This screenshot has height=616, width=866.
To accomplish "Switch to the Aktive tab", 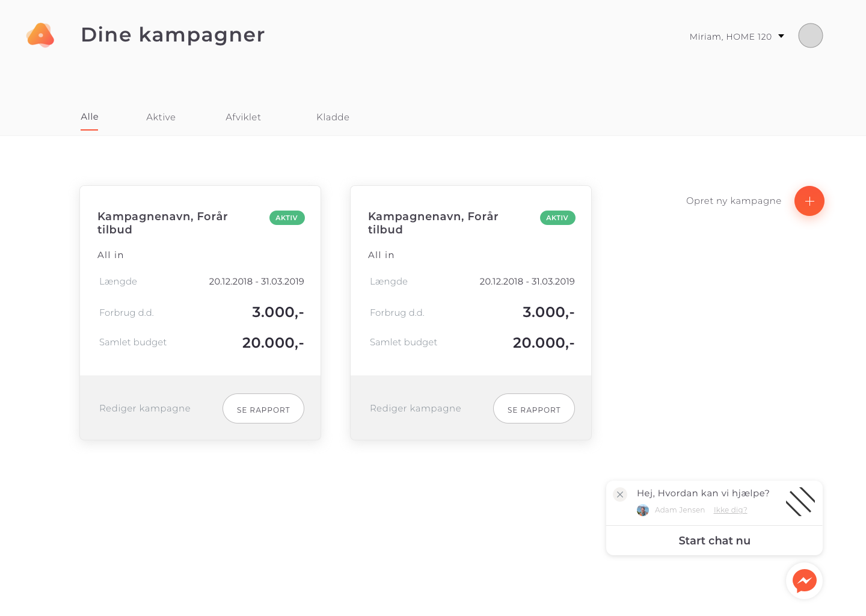I will click(x=161, y=117).
